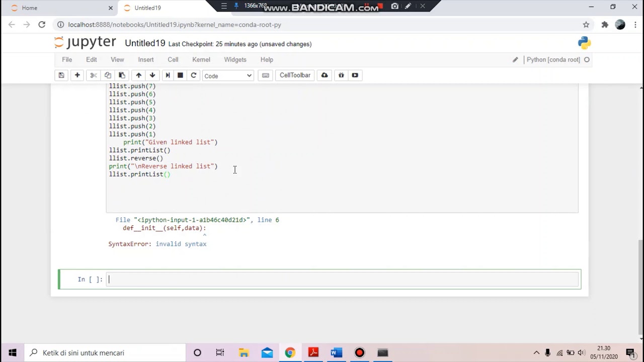This screenshot has width=644, height=362.
Task: Reload the browser page
Action: click(x=42, y=25)
